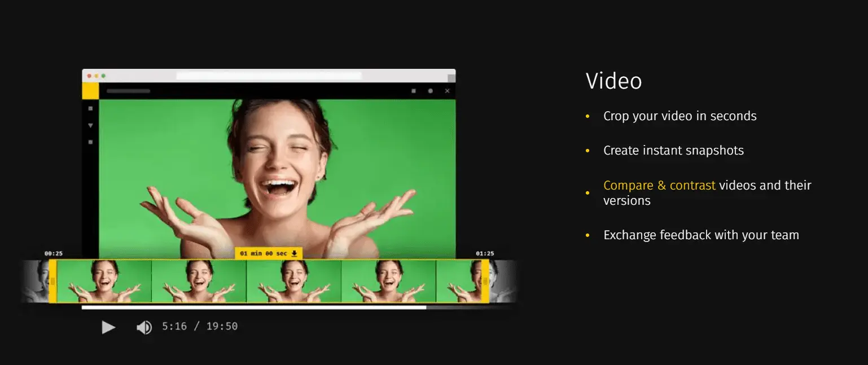Click the downward triangle icon in the sidebar
The width and height of the screenshot is (868, 365).
[90, 125]
